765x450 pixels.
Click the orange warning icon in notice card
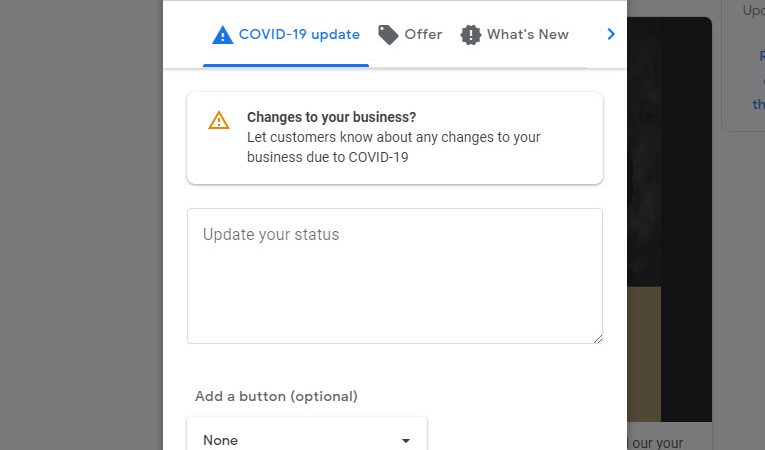219,121
